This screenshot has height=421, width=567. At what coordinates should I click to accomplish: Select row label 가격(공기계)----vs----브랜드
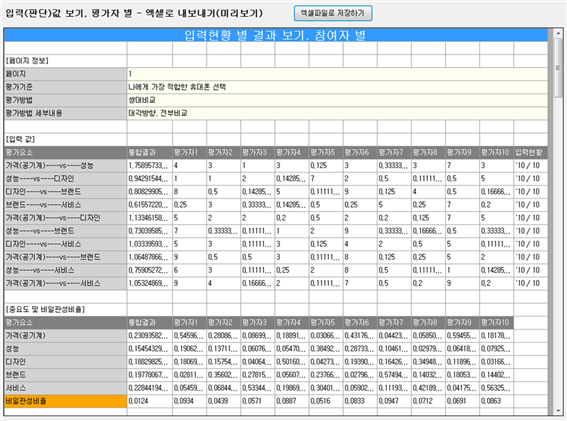click(x=65, y=257)
